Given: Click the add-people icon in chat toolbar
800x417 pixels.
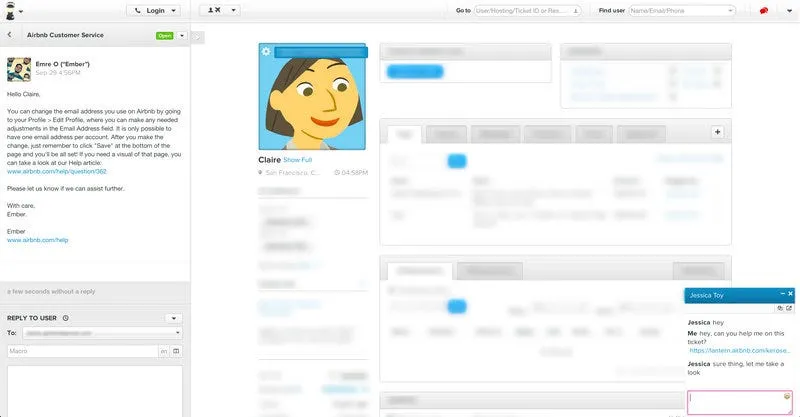Looking at the screenshot, I should tap(780, 308).
